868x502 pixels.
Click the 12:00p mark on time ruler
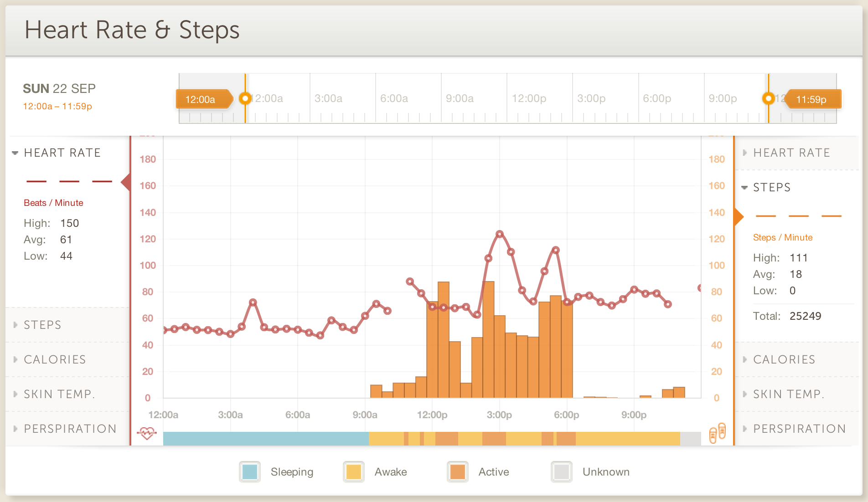[x=528, y=98]
